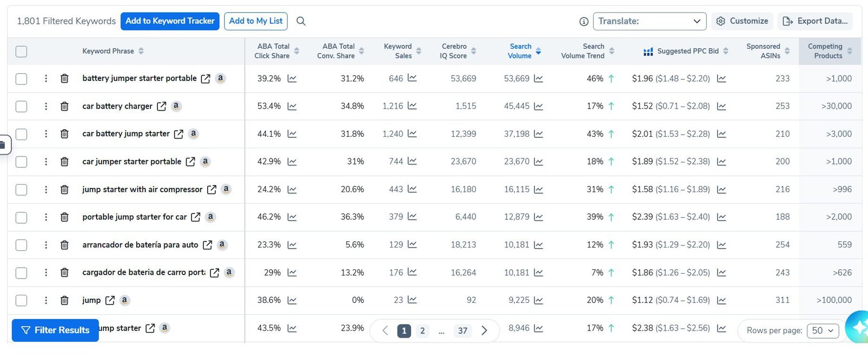Show ABA click share graph for 'jump' row

[x=292, y=300]
